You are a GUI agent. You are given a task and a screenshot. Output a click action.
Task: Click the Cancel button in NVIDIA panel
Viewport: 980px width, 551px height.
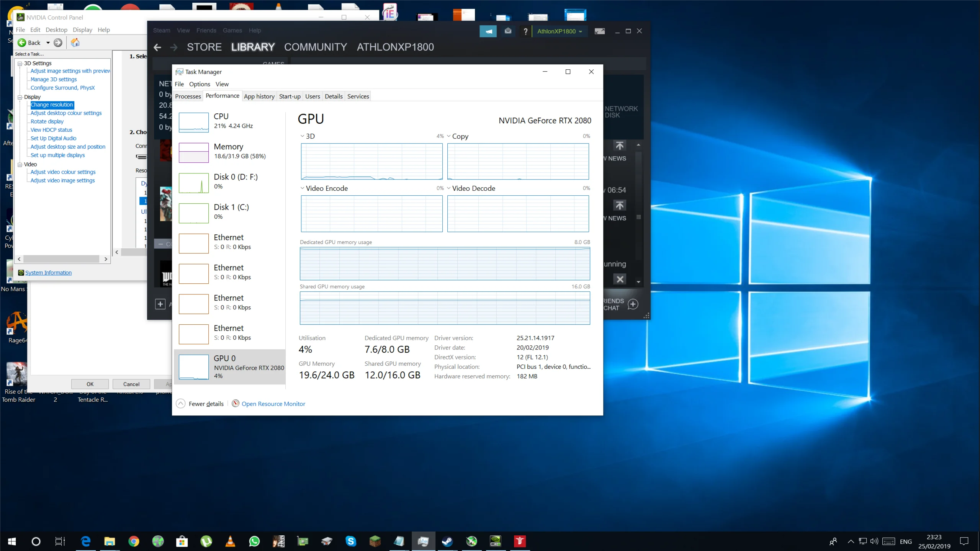click(x=131, y=384)
